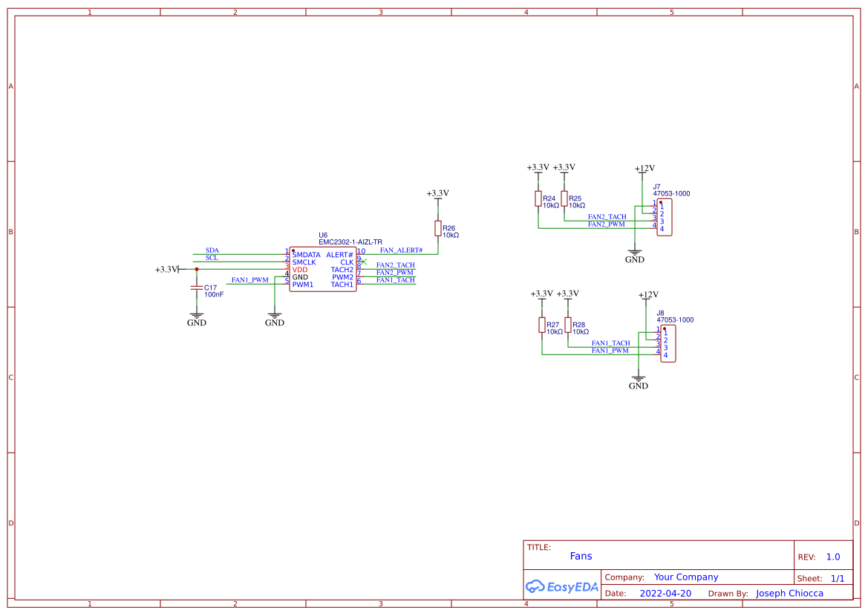Screen dimensions: 868x616
Task: Select the EMC2302 fan controller symbol U6
Action: click(x=322, y=270)
